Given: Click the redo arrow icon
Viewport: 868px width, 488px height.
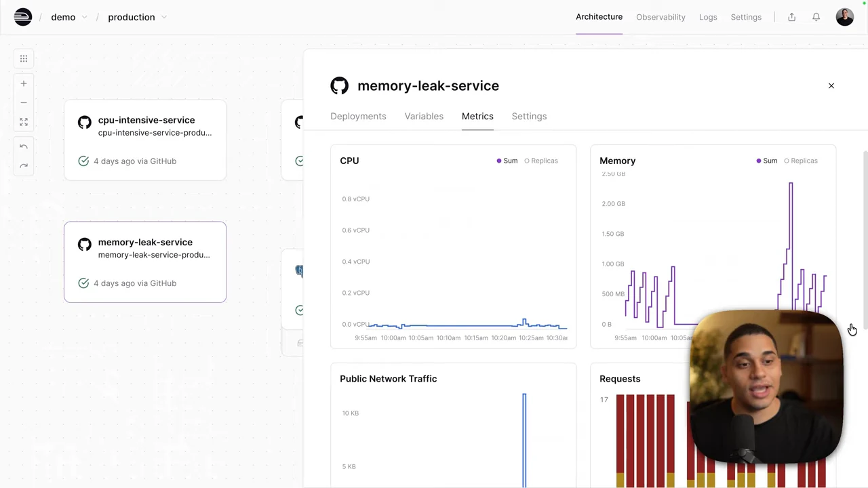Looking at the screenshot, I should pos(24,165).
